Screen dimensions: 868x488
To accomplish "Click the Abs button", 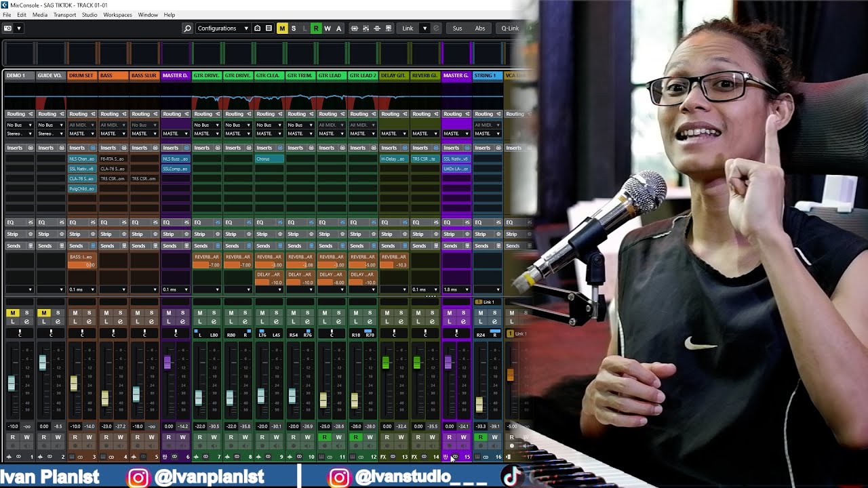I will pos(480,28).
